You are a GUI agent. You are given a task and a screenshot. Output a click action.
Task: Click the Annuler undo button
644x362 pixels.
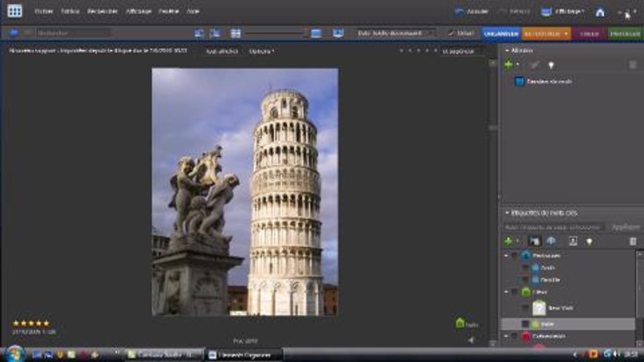click(471, 11)
